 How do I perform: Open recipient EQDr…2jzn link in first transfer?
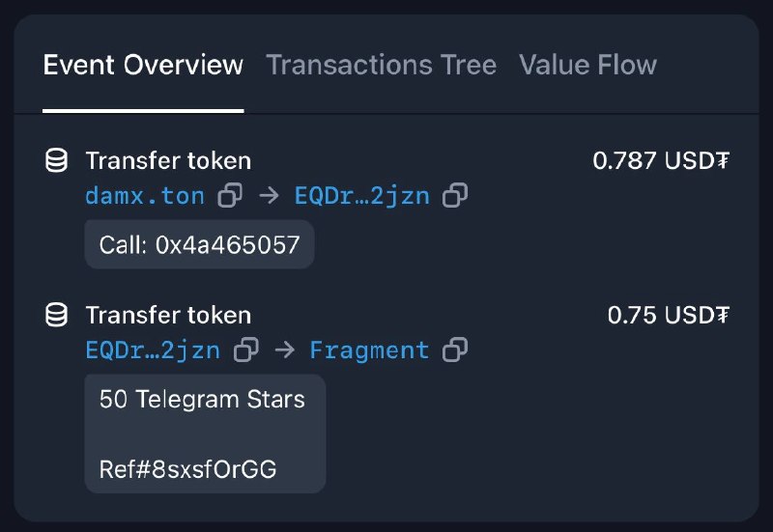(361, 196)
